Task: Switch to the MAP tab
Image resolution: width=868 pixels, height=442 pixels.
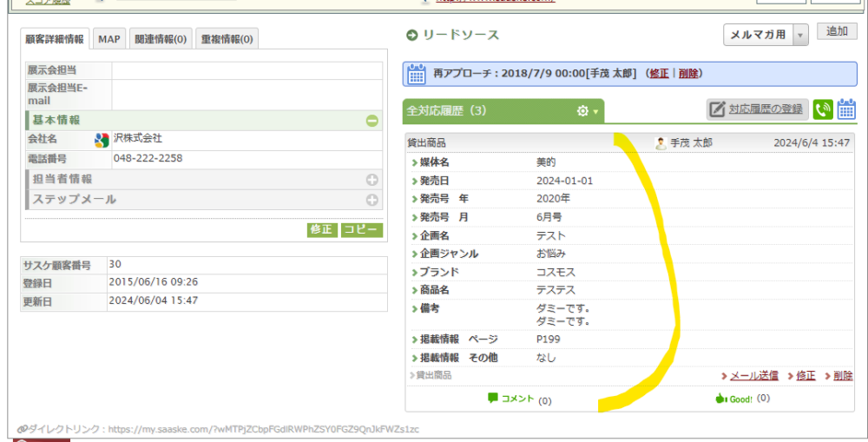Action: [x=109, y=39]
